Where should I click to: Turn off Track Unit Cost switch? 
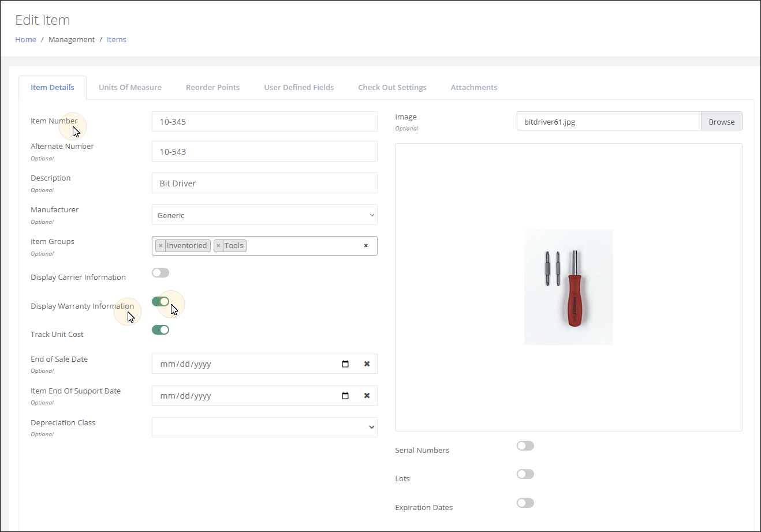161,330
